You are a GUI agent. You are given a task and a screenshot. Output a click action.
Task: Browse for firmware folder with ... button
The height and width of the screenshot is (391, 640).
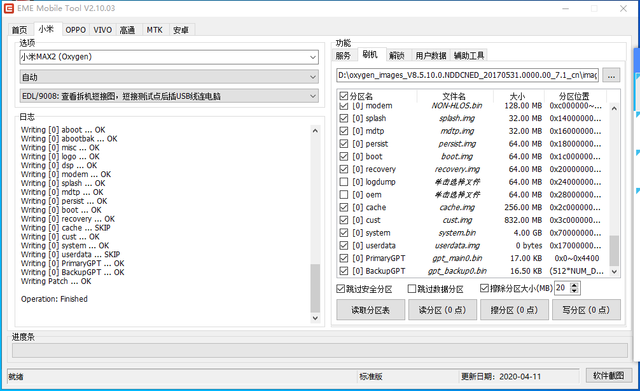click(x=611, y=76)
